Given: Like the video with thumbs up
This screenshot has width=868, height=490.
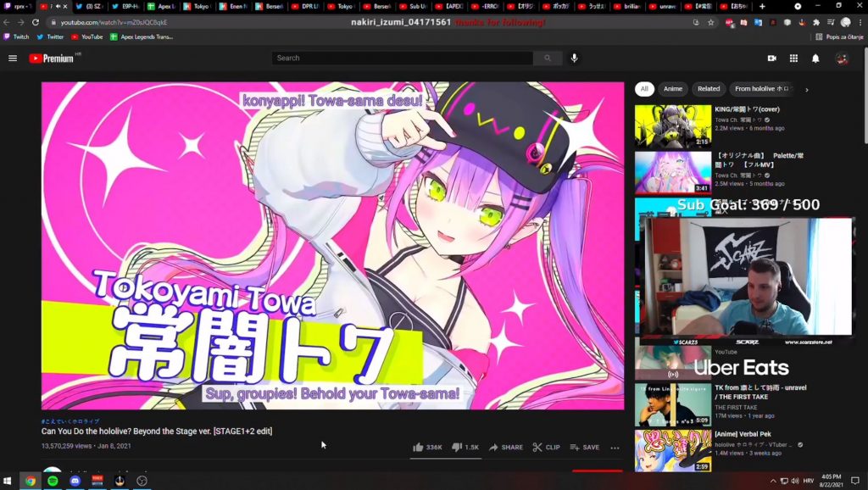Looking at the screenshot, I should 427,447.
